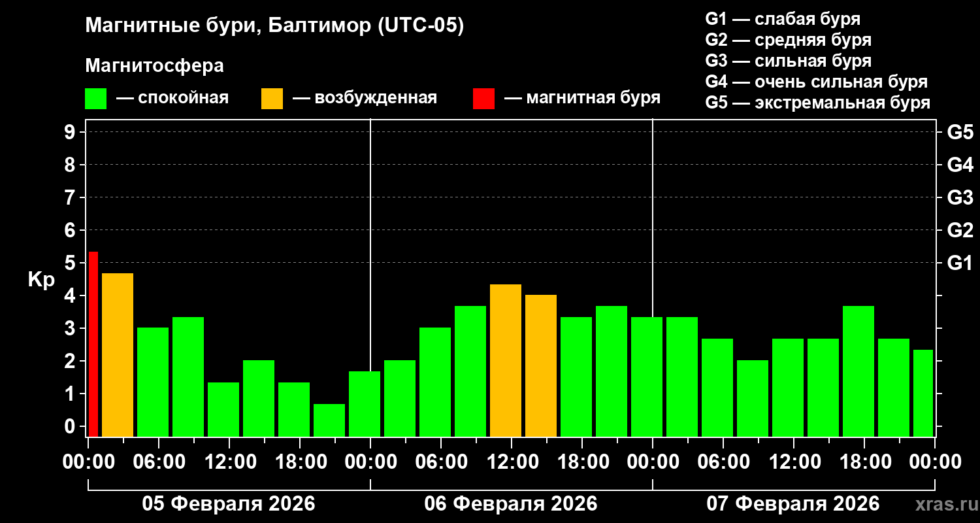Click the '05 Февраля 2026' date label
This screenshot has height=523, width=980.
(x=229, y=504)
